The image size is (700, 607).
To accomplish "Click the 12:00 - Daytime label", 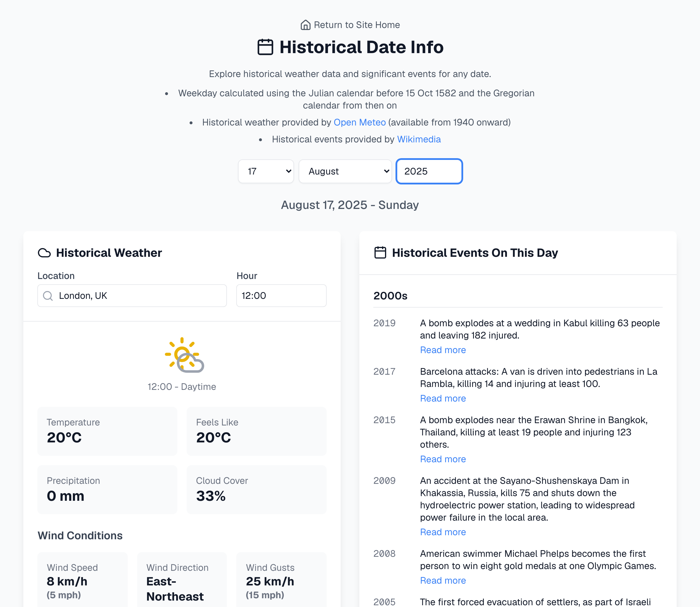I will [182, 387].
